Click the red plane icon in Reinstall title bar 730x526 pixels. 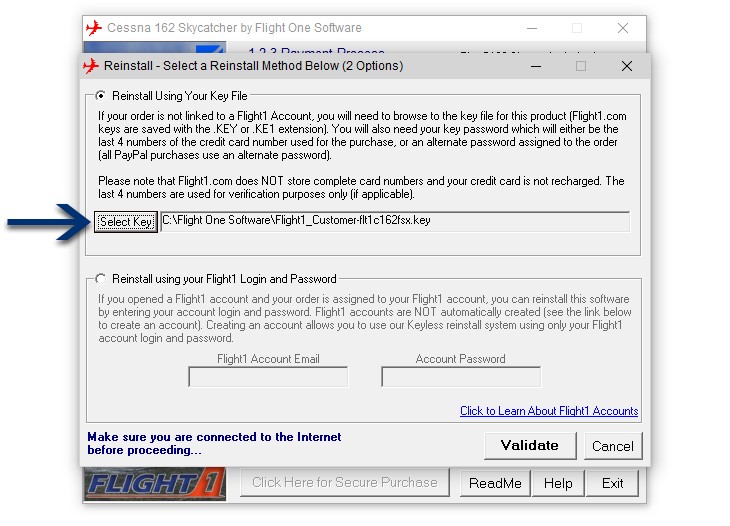[91, 66]
